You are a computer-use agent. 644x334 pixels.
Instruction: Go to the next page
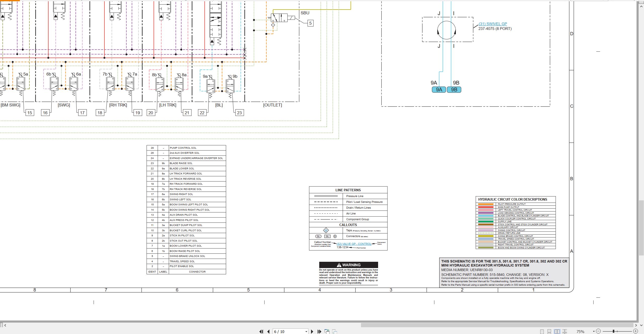pos(312,331)
